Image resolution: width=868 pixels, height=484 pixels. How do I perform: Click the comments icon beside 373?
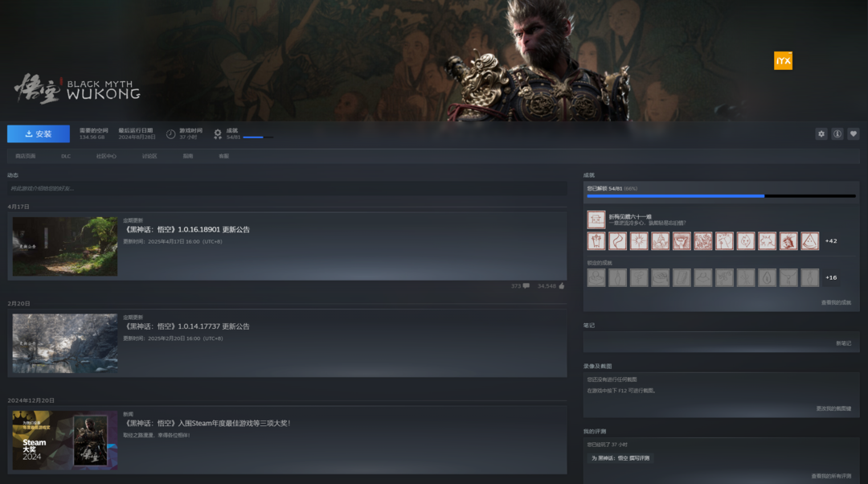[526, 285]
